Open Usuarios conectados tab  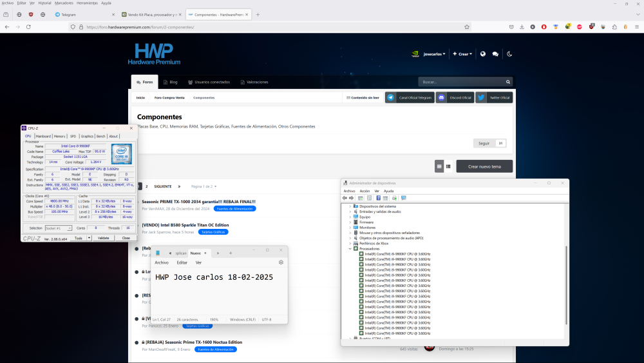click(209, 82)
